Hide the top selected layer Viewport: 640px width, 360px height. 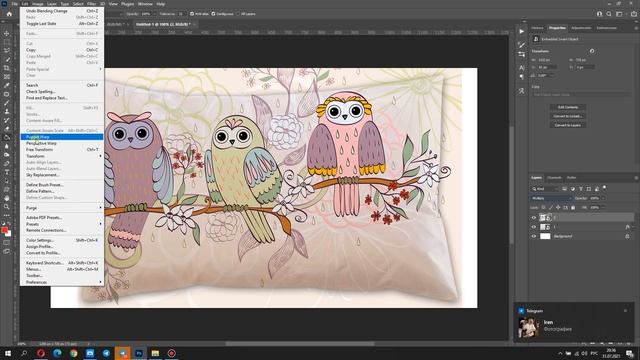pos(533,218)
